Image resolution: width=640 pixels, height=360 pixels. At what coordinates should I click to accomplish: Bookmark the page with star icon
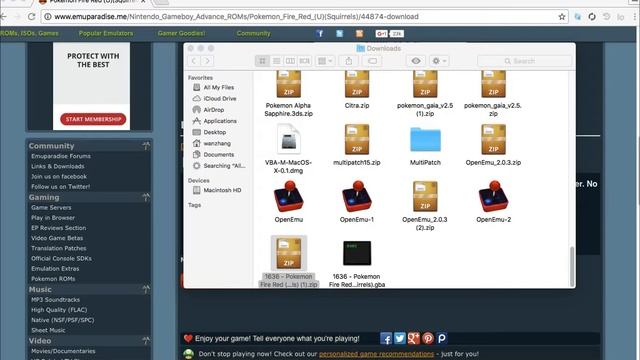(562, 17)
